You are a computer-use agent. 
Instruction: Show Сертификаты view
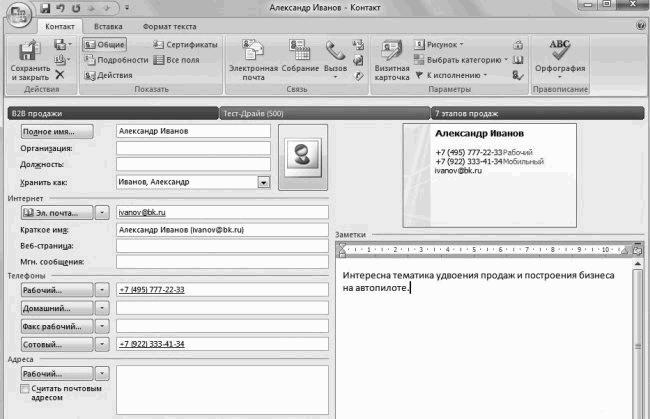(x=185, y=44)
